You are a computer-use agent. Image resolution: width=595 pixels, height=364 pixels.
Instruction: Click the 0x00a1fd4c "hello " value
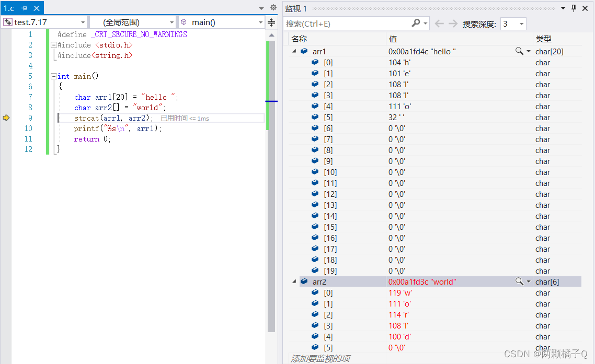[422, 52]
